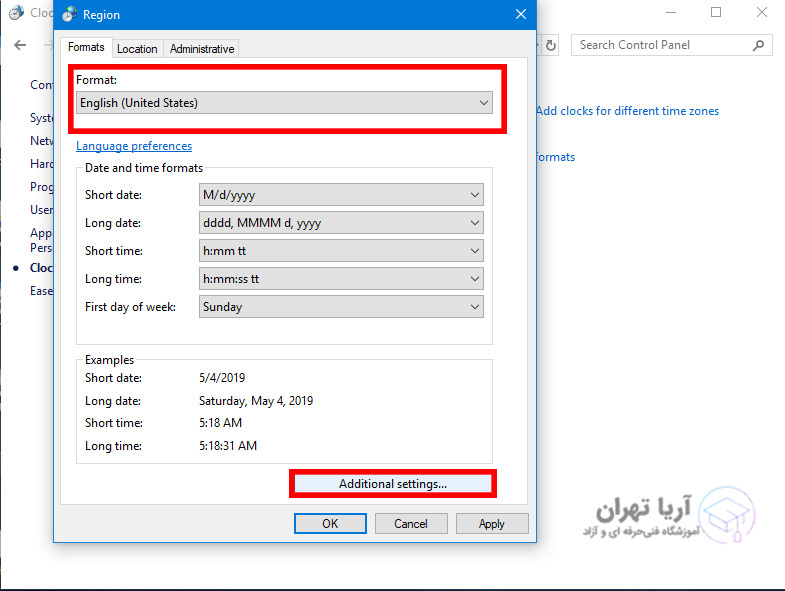Screen dimensions: 785x591
Task: Click the Additional settings... button
Action: [393, 484]
